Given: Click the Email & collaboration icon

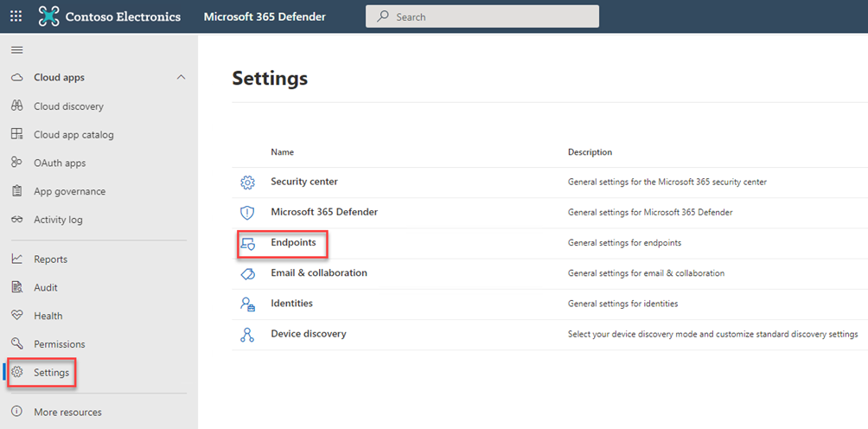Looking at the screenshot, I should tap(247, 273).
